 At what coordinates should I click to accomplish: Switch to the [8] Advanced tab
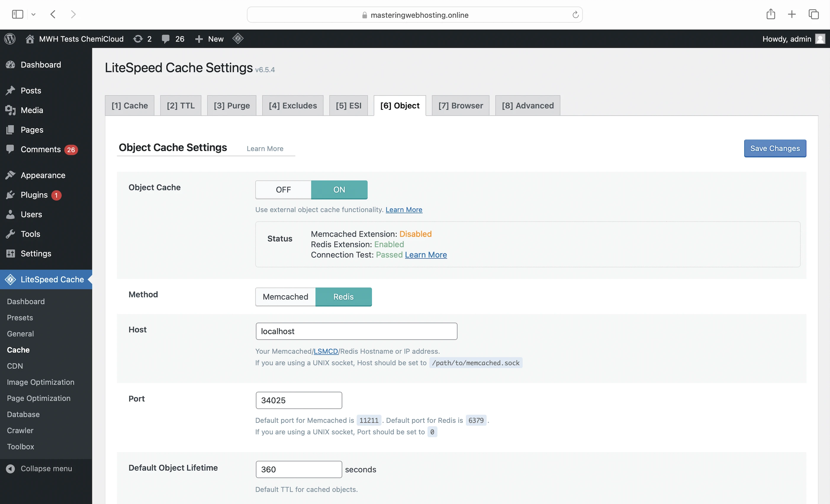[x=527, y=105]
